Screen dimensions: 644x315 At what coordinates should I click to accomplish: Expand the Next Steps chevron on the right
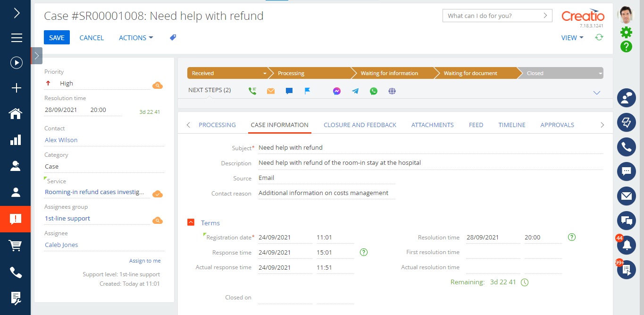[597, 93]
